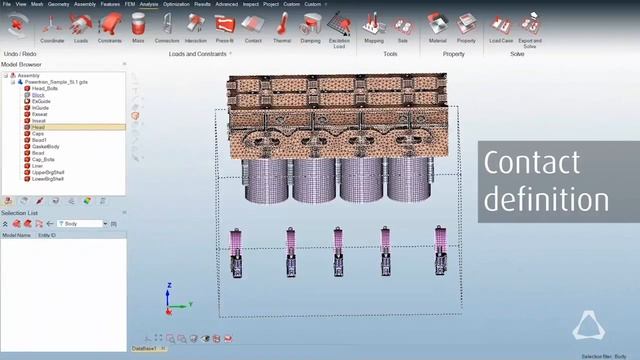Image resolution: width=640 pixels, height=360 pixels.
Task: Toggle visibility icon of InGuide part
Action: (27, 108)
